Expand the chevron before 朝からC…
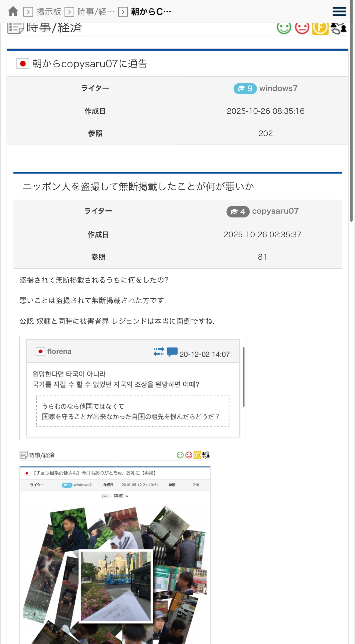Viewport: 355px width, 644px height. (123, 12)
